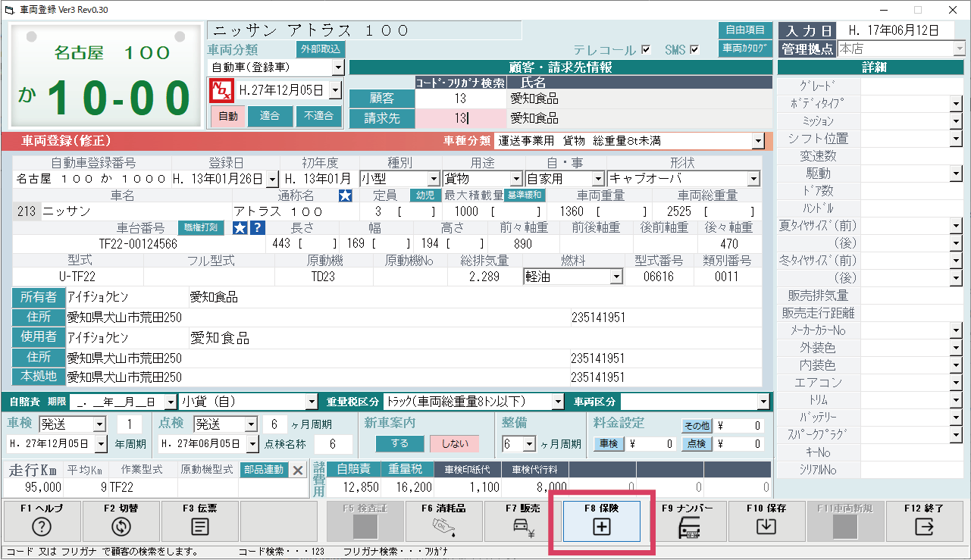Toggle テレコール checkbox
This screenshot has height=560, width=971.
646,50
